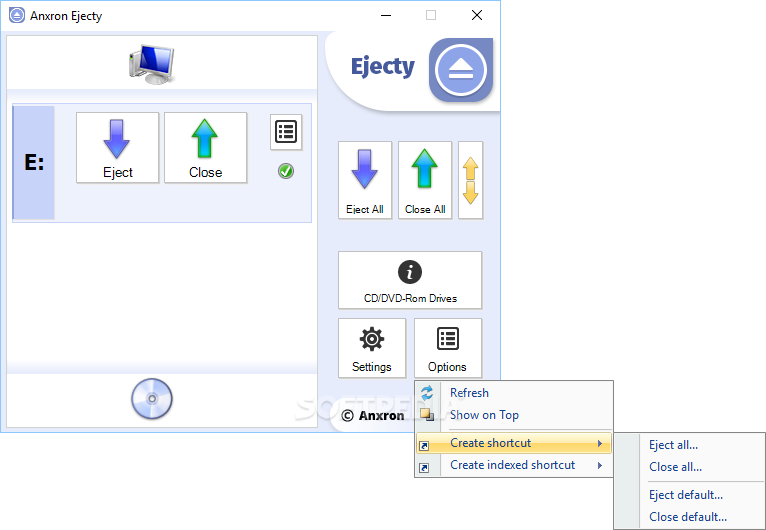The height and width of the screenshot is (530, 766).
Task: Close the E: drive tray
Action: click(205, 148)
